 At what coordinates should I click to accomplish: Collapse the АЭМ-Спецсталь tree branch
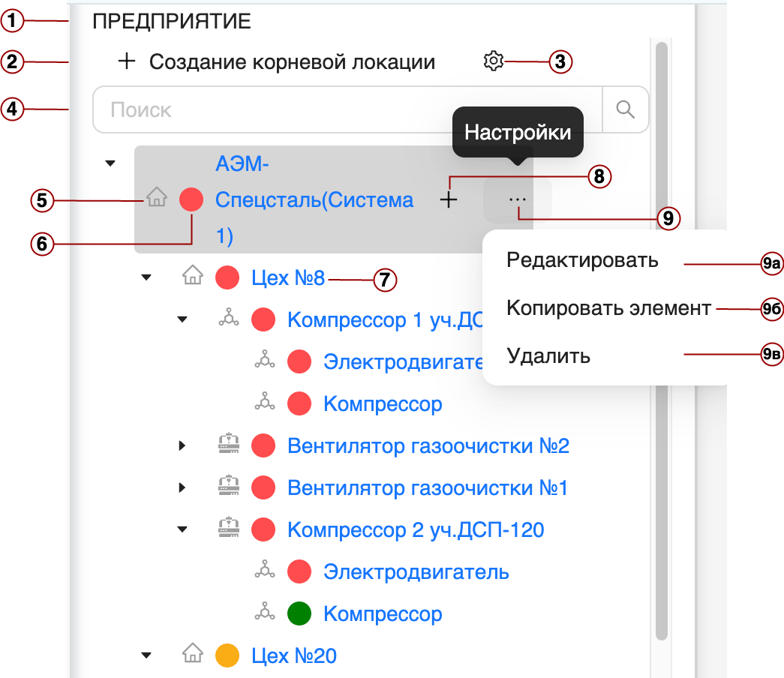coord(110,162)
